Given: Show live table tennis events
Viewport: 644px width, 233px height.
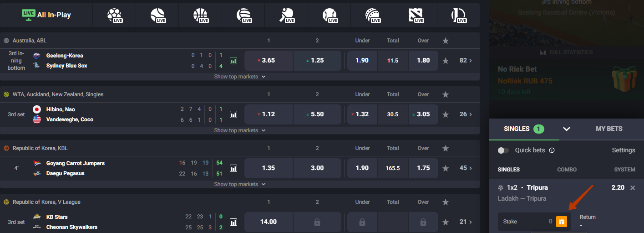Looking at the screenshot, I should 287,16.
